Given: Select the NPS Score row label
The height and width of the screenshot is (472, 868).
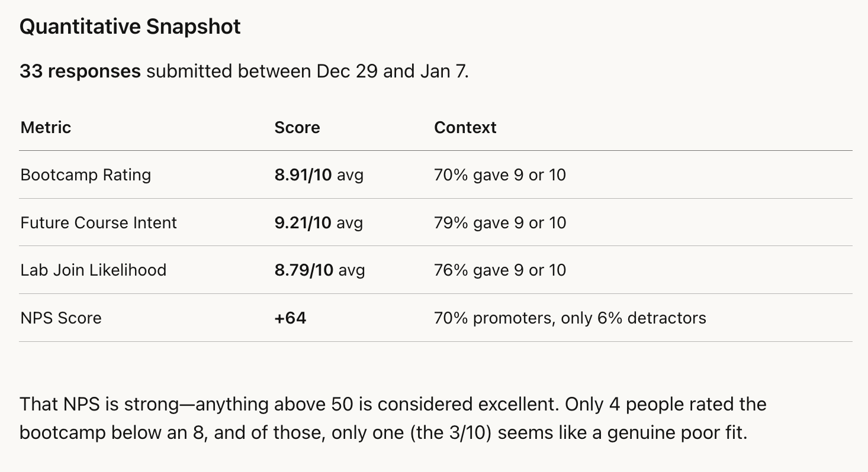Looking at the screenshot, I should point(61,318).
